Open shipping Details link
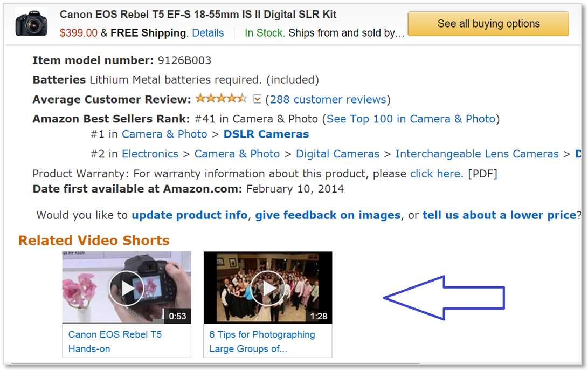Viewport: 588px width, 370px height. click(x=207, y=33)
